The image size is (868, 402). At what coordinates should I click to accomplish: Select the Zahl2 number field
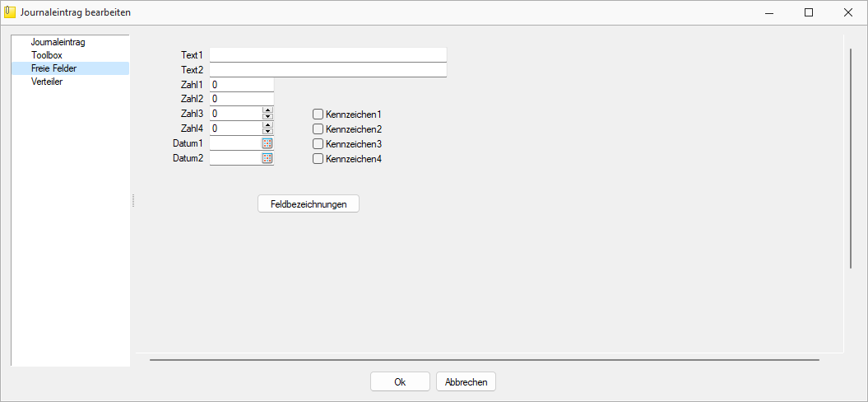242,99
